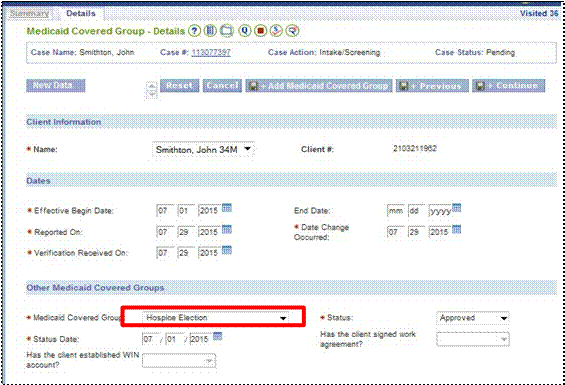Click Reported On month field
The image size is (565, 385).
165,232
